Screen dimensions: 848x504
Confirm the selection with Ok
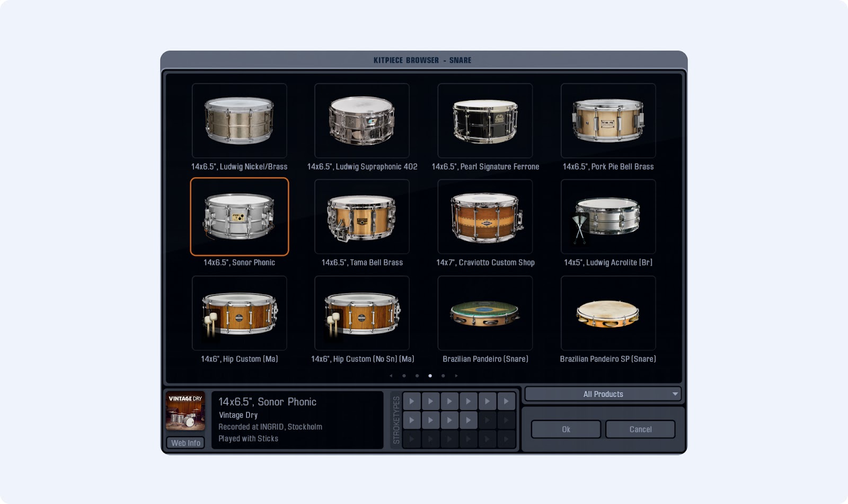[x=565, y=429]
